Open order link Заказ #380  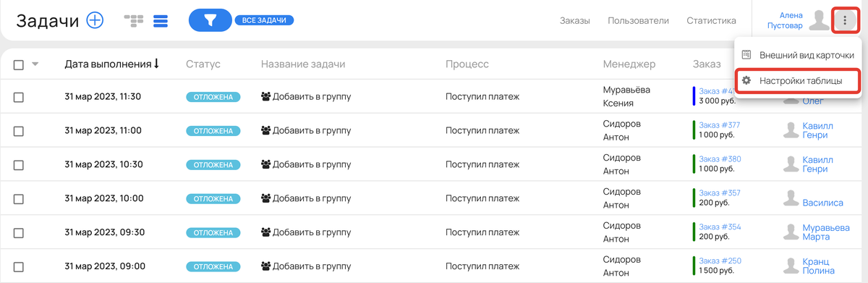pyautogui.click(x=720, y=159)
